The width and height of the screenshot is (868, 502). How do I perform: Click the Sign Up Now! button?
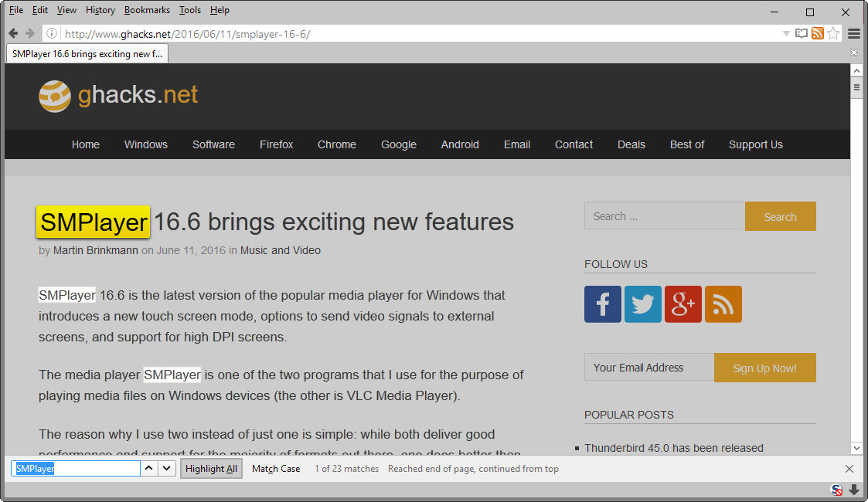(764, 368)
